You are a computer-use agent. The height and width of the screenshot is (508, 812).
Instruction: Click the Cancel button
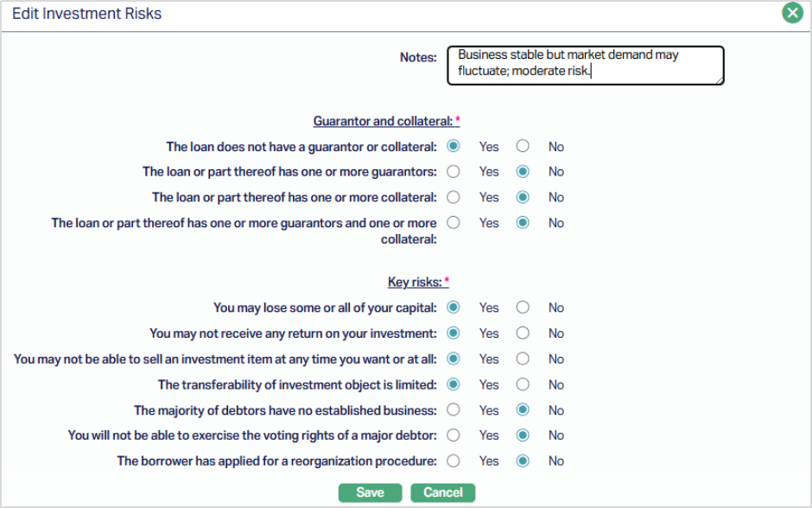(x=443, y=492)
